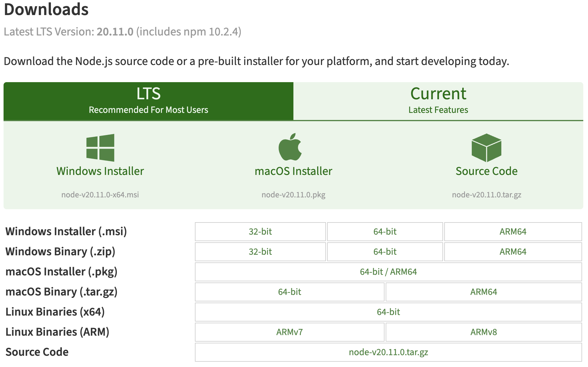The height and width of the screenshot is (367, 588).
Task: Select 64-bit Linux Binaries (x64)
Action: [388, 312]
